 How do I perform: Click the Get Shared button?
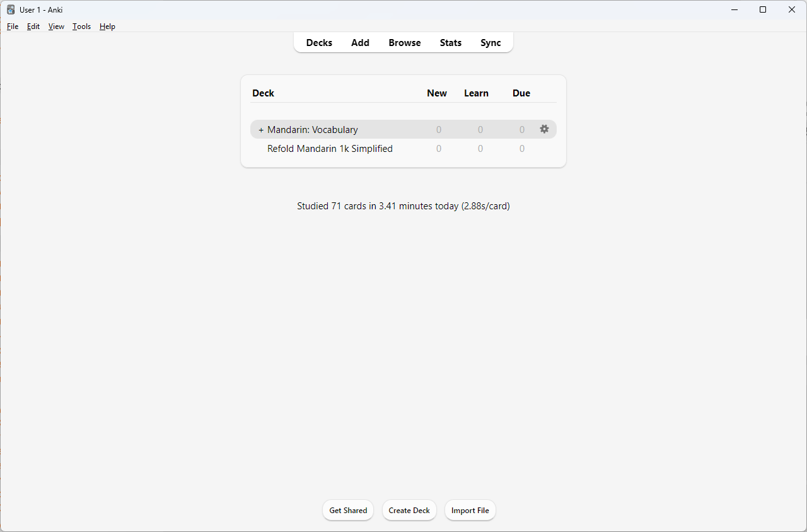pos(348,511)
